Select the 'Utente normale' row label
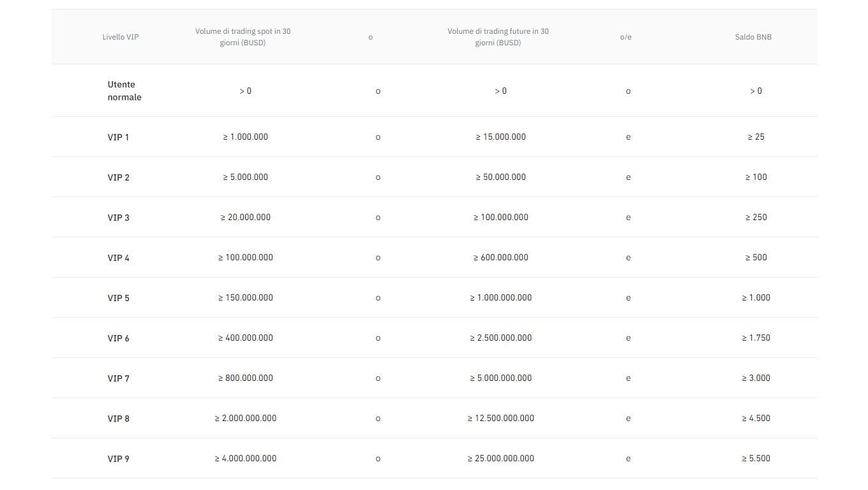 pos(124,91)
